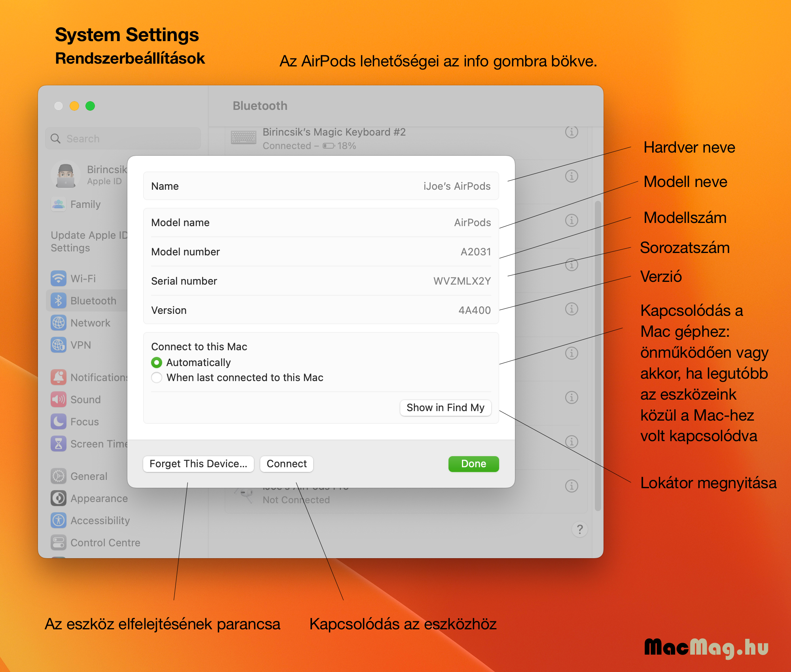Open Accessibility icon in sidebar
The image size is (791, 672).
59,520
